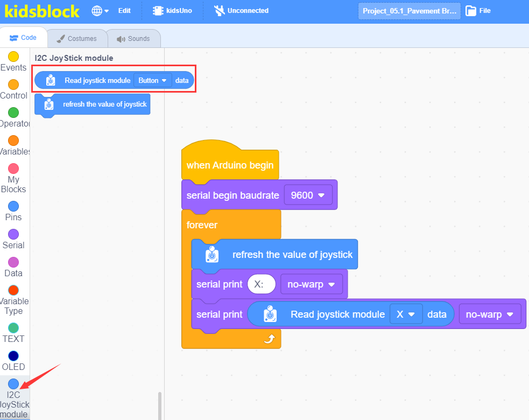Image resolution: width=529 pixels, height=420 pixels.
Task: Select the Serial category circle
Action: 13,234
